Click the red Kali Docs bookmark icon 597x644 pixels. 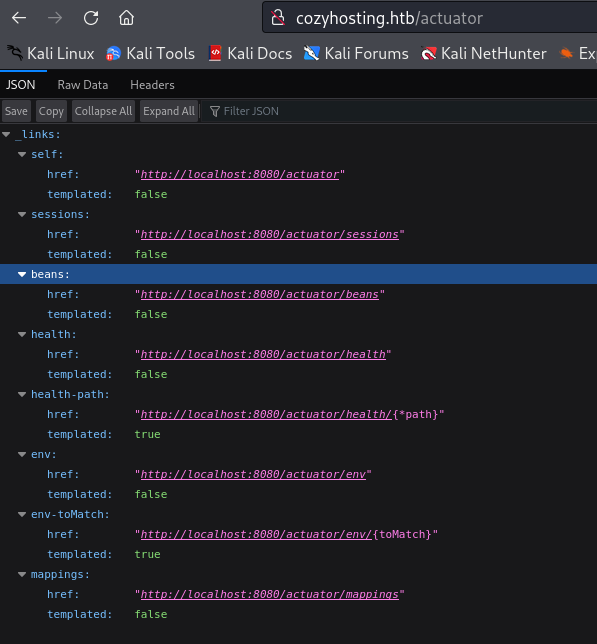[x=215, y=53]
